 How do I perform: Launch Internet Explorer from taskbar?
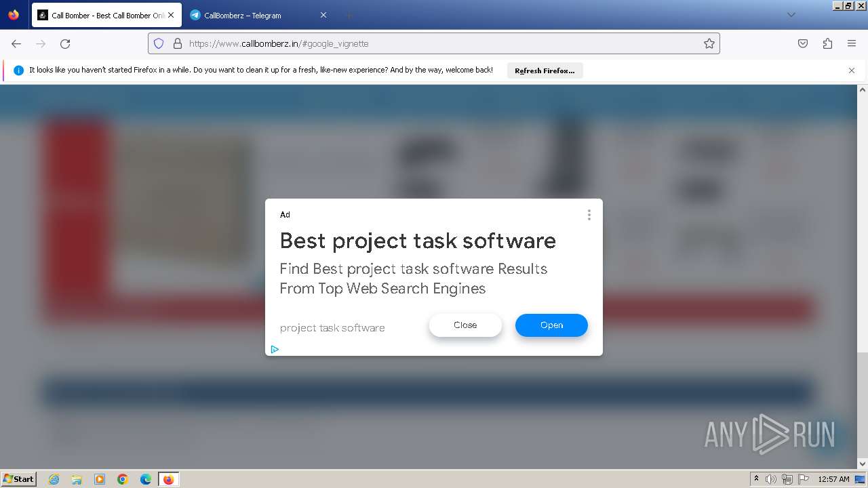tap(54, 479)
